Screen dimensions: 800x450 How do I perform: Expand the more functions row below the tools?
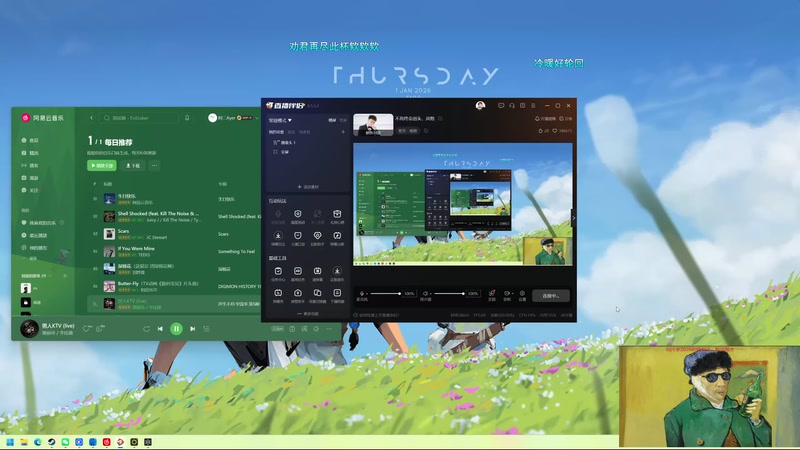(308, 314)
